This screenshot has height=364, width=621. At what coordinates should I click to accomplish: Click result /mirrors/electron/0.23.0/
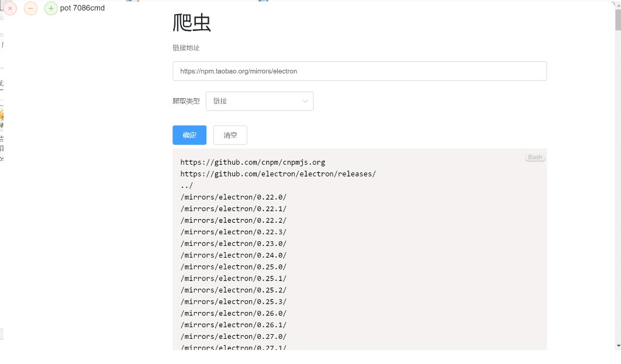[233, 243]
